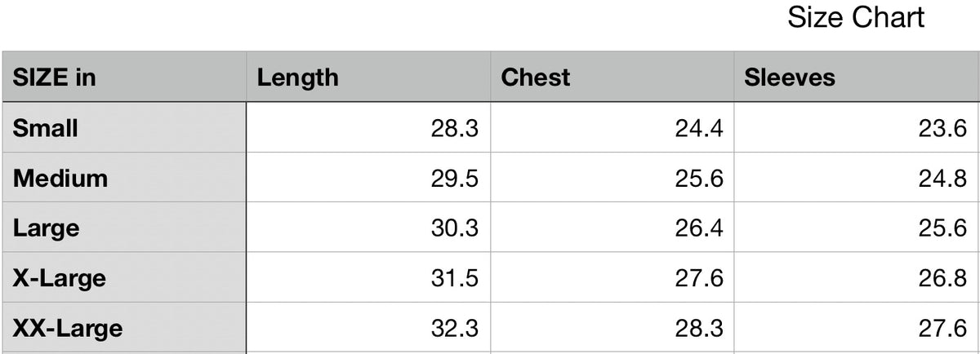Select XX-Large length cell 32.3
Image resolution: width=980 pixels, height=354 pixels.
(x=454, y=328)
